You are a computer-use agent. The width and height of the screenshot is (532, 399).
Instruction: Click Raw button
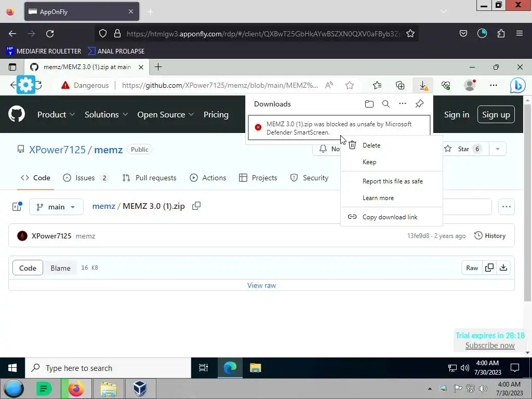(472, 268)
